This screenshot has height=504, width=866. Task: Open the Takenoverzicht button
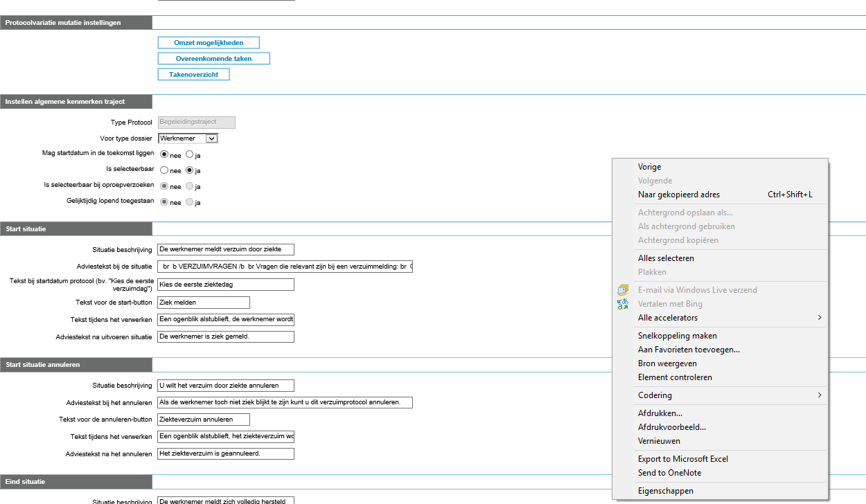point(193,74)
